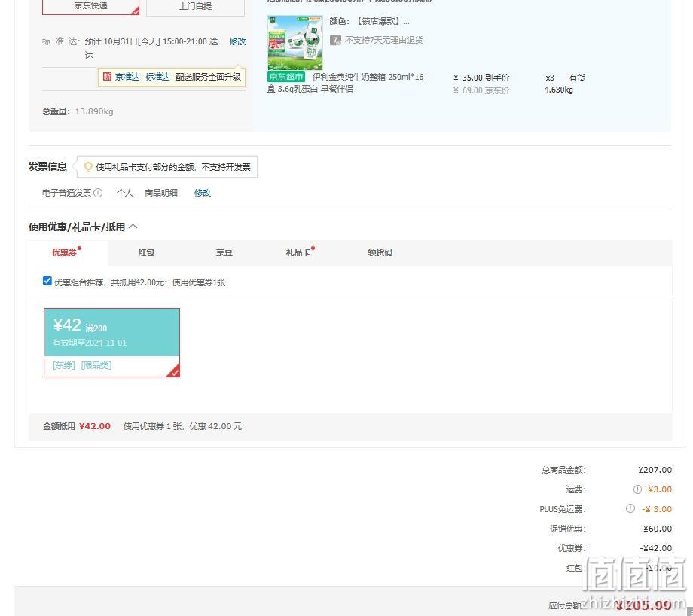
Task: Uncheck the 优惠组合推荐 checkbox
Action: tap(47, 281)
